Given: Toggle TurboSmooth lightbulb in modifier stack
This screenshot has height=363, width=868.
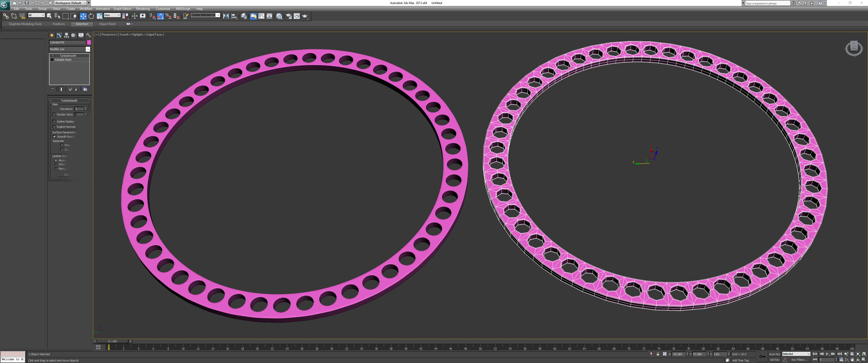Looking at the screenshot, I should pos(52,55).
